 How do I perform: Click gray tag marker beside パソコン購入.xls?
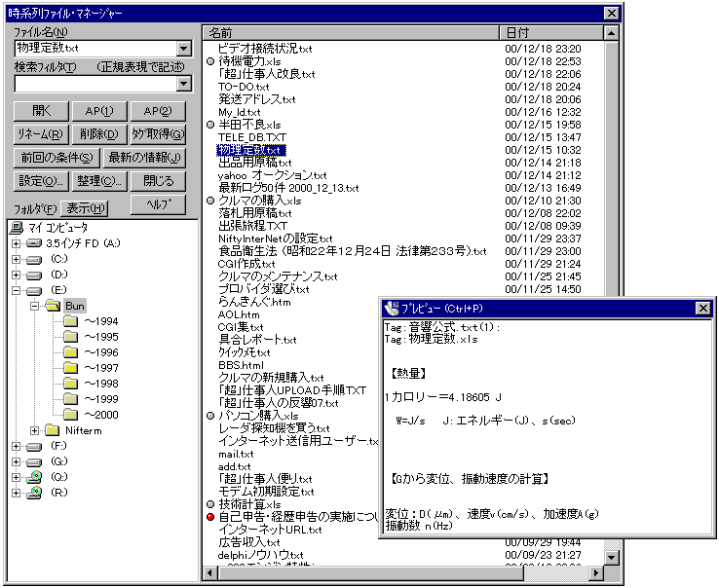tap(210, 416)
